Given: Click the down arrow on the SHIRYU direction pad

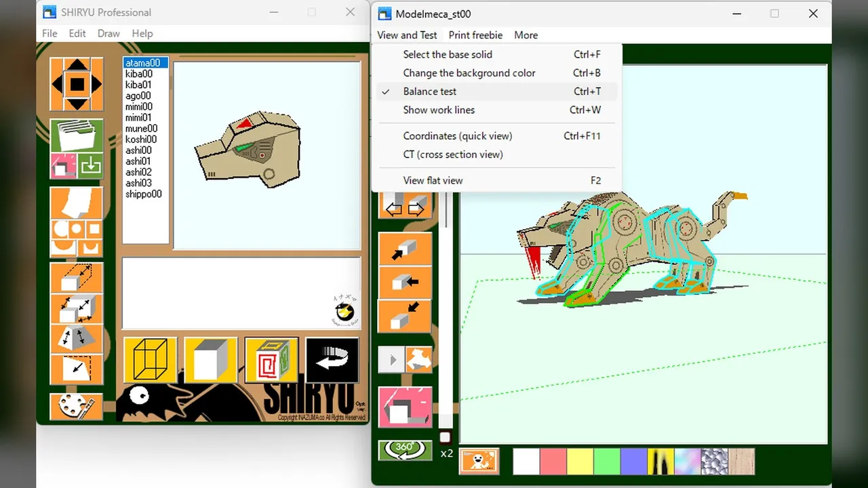Looking at the screenshot, I should click(x=77, y=104).
